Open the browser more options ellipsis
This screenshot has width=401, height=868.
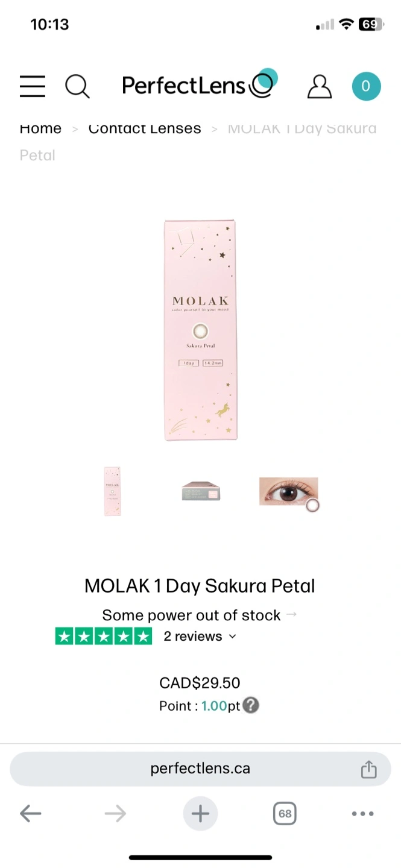pyautogui.click(x=362, y=814)
